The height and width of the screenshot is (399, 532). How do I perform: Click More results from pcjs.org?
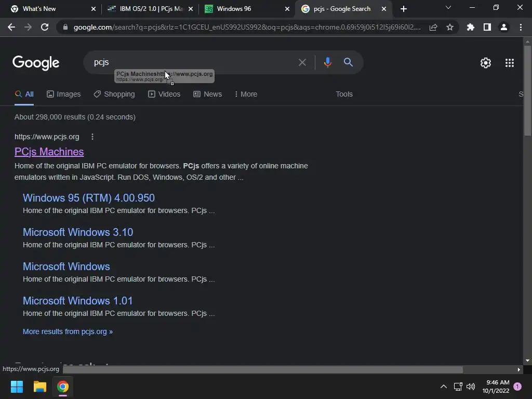[68, 331]
